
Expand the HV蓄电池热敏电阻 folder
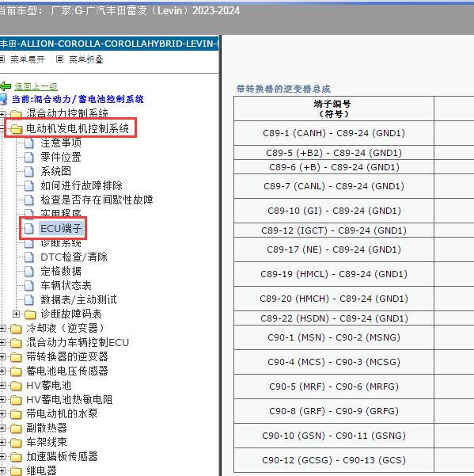(2, 399)
